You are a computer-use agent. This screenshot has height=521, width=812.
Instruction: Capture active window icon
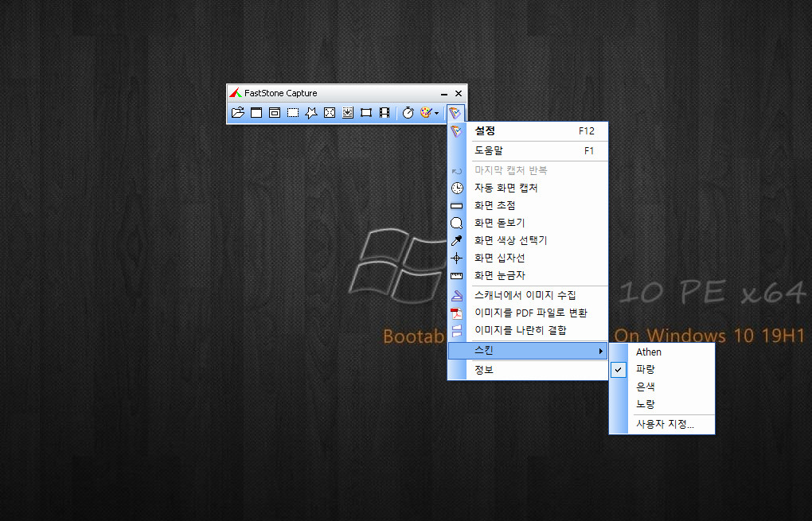tap(256, 113)
